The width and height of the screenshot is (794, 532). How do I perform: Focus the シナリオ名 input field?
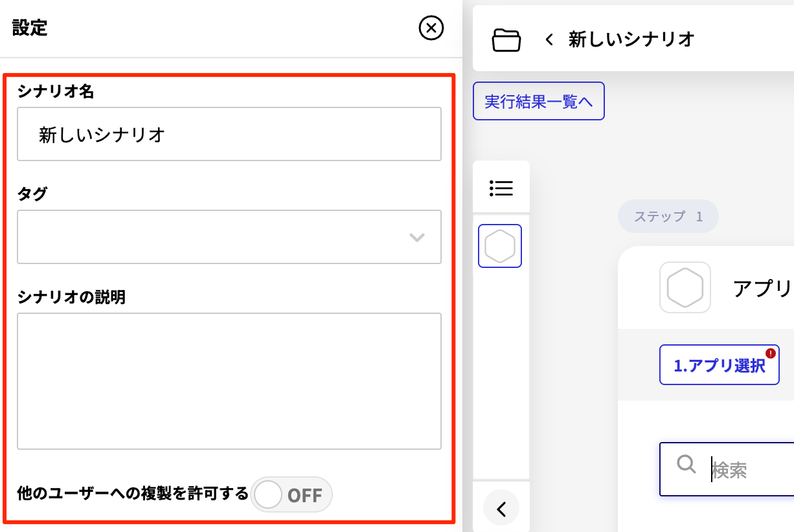229,134
